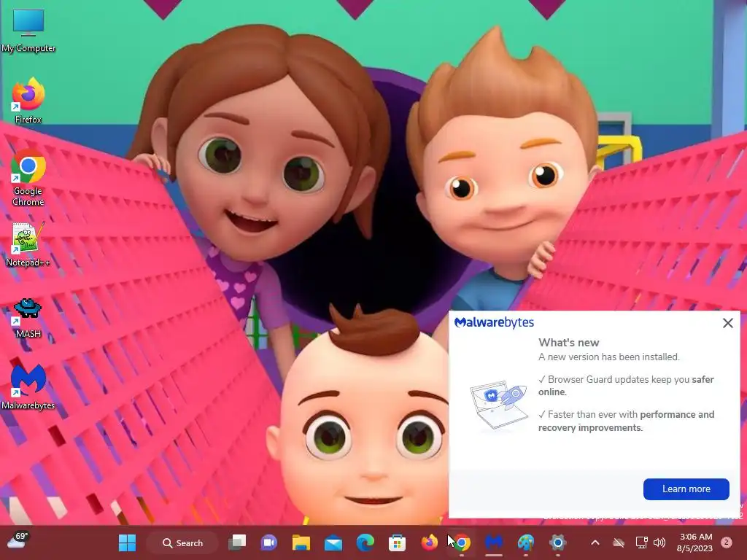Open the weather widget showing 69°
The image size is (747, 560).
pos(18,540)
